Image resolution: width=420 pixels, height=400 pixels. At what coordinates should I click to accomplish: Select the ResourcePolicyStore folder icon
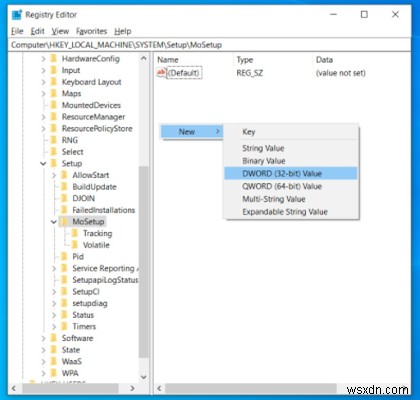[53, 129]
